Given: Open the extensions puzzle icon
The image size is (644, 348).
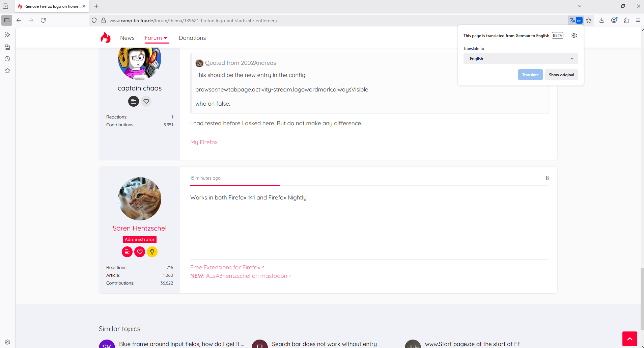Looking at the screenshot, I should [x=626, y=20].
